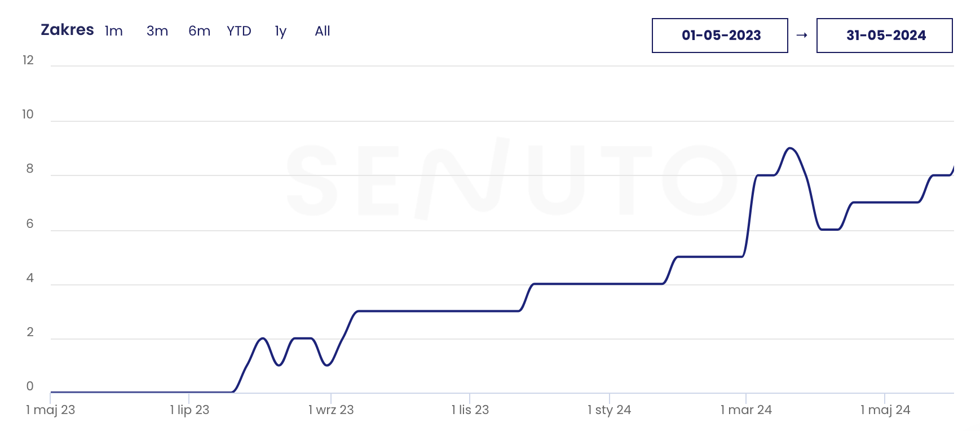The width and height of the screenshot is (980, 431).
Task: Click the arrow between the date fields
Action: pyautogui.click(x=802, y=36)
